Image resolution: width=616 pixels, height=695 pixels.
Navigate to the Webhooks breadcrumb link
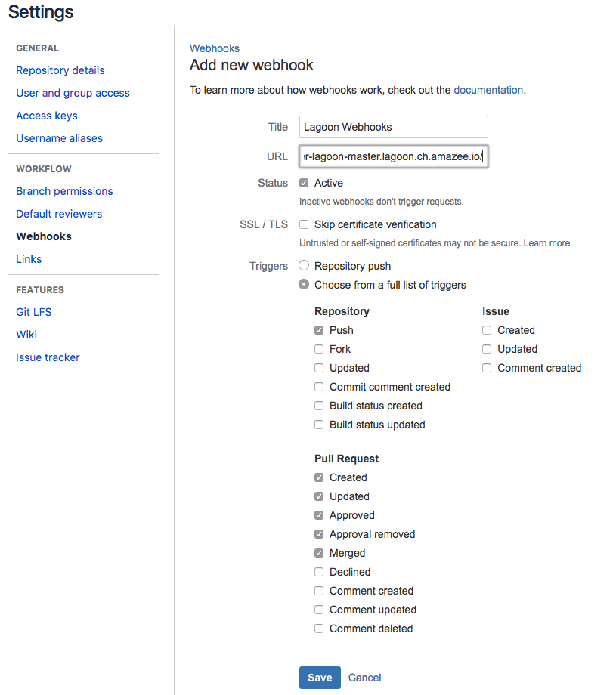coord(215,48)
